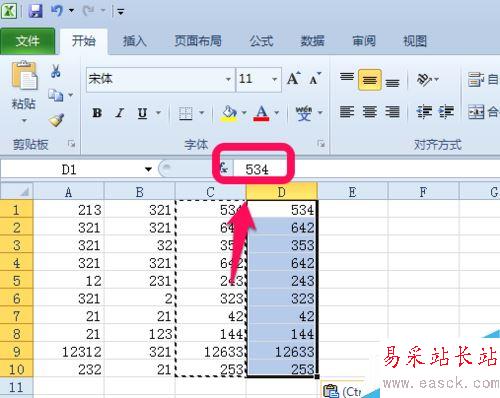Click the Select All corner triangle
The height and width of the screenshot is (398, 500).
click(x=17, y=191)
